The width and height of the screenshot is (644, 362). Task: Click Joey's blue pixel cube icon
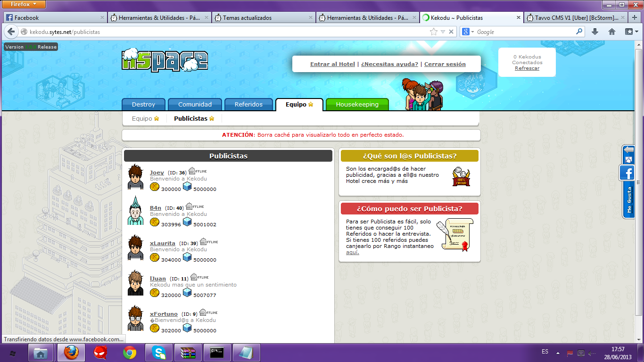click(187, 186)
